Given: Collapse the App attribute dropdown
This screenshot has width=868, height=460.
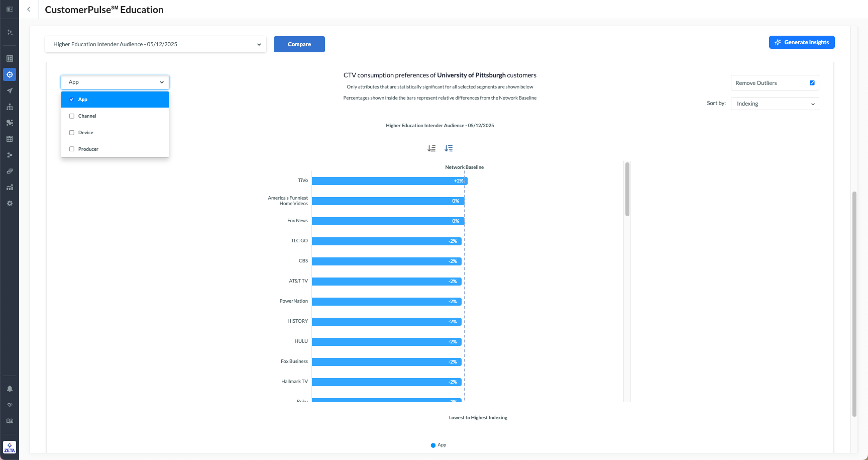Looking at the screenshot, I should click(115, 82).
